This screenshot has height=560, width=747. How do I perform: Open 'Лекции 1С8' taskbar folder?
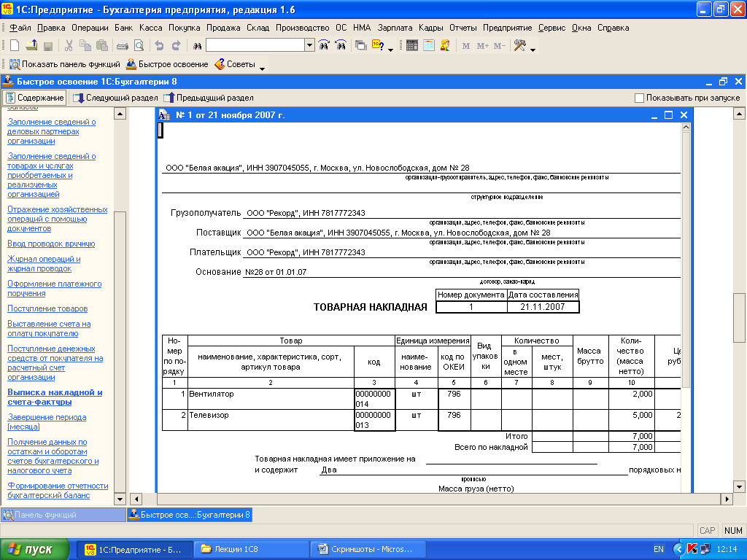pyautogui.click(x=252, y=550)
